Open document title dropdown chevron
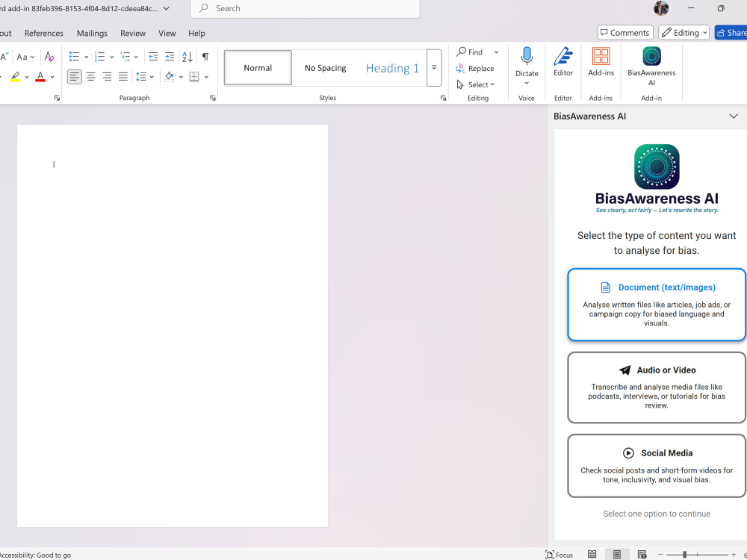747x560 pixels. [167, 8]
